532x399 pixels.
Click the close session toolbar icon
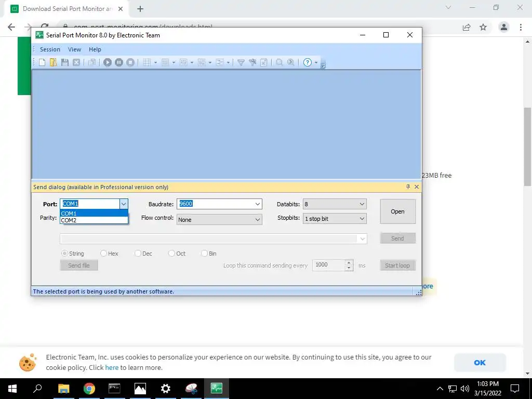tap(76, 62)
